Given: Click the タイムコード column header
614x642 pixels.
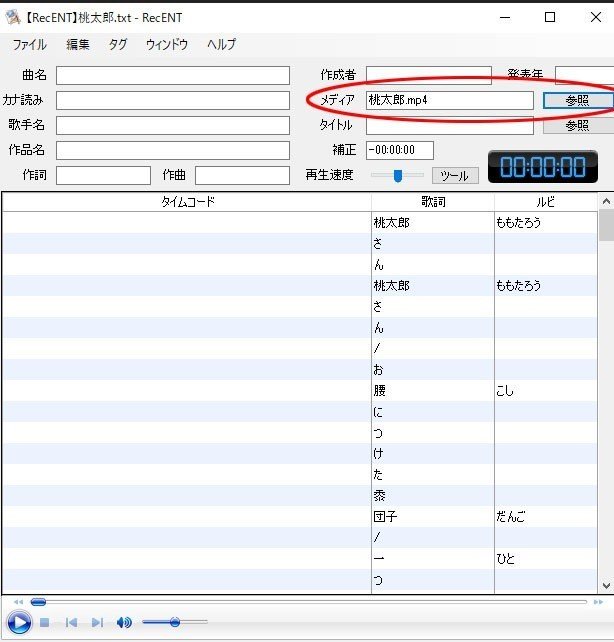Looking at the screenshot, I should tap(187, 202).
